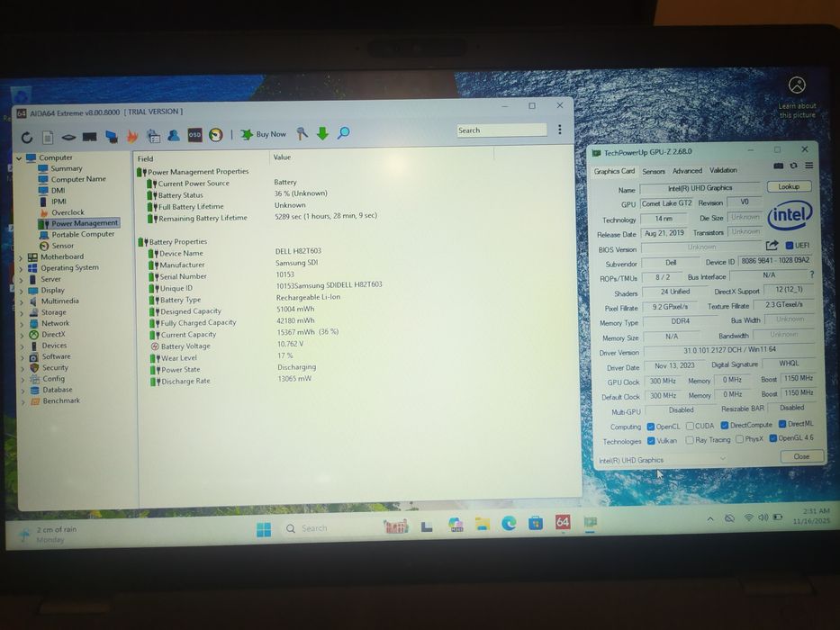Toggle the Vulkan checkbox

pyautogui.click(x=651, y=441)
